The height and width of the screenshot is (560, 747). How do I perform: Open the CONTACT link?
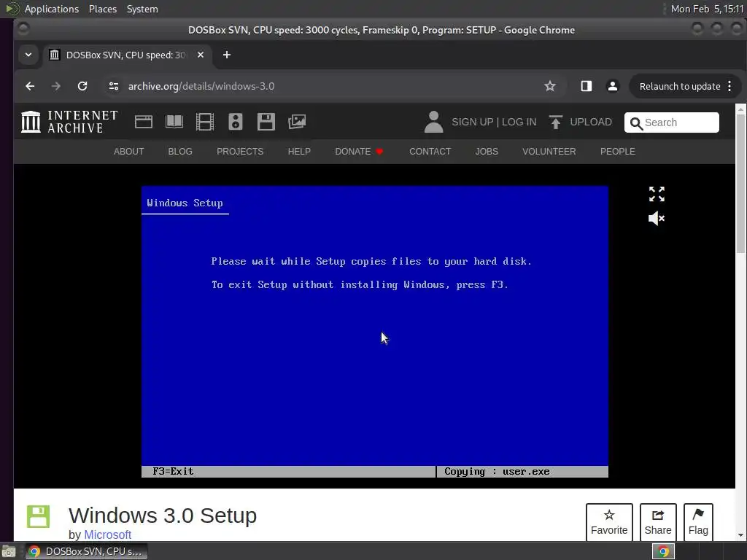430,152
